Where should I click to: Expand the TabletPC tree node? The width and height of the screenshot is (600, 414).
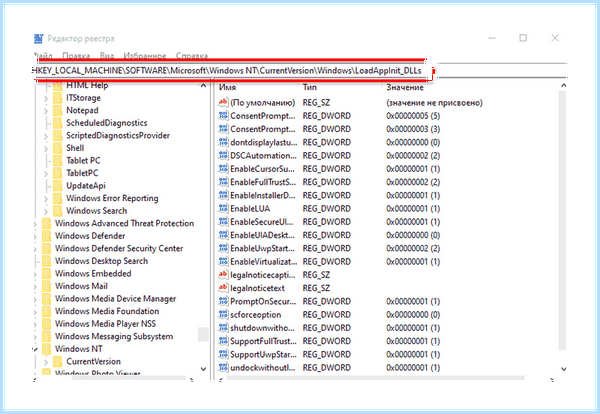pyautogui.click(x=46, y=174)
